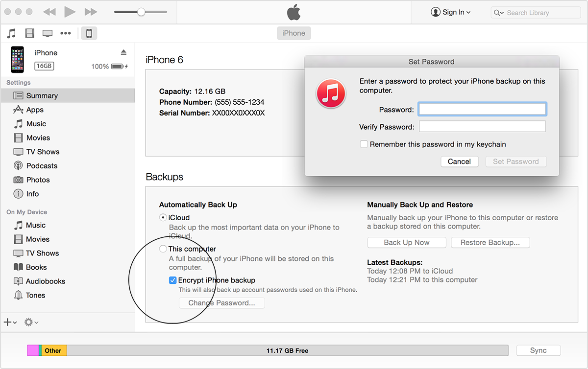Choose This computer backup option
The height and width of the screenshot is (369, 588).
(x=163, y=249)
